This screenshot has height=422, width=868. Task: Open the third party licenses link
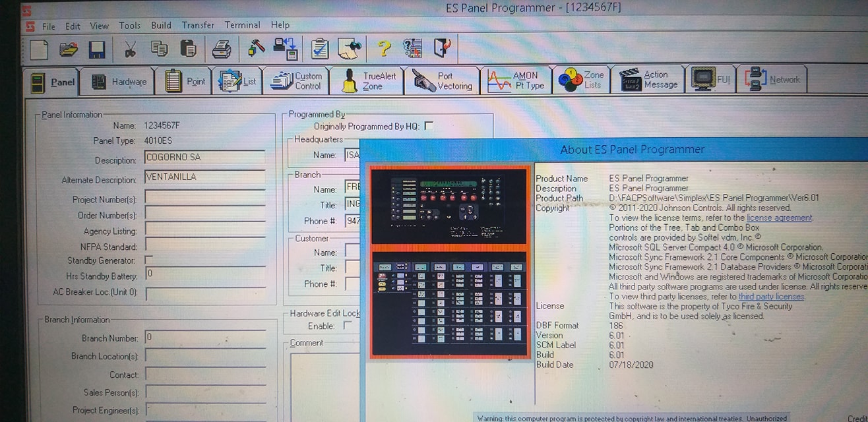[771, 297]
